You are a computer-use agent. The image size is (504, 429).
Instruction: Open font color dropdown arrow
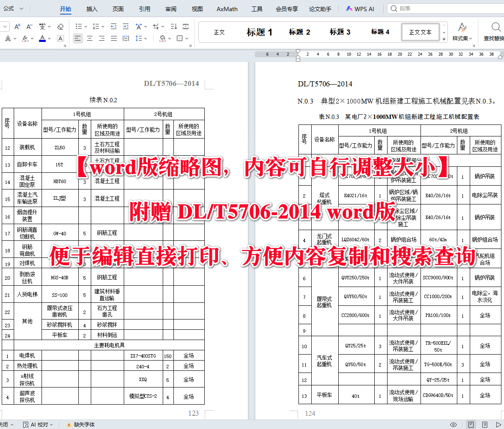tap(49, 38)
